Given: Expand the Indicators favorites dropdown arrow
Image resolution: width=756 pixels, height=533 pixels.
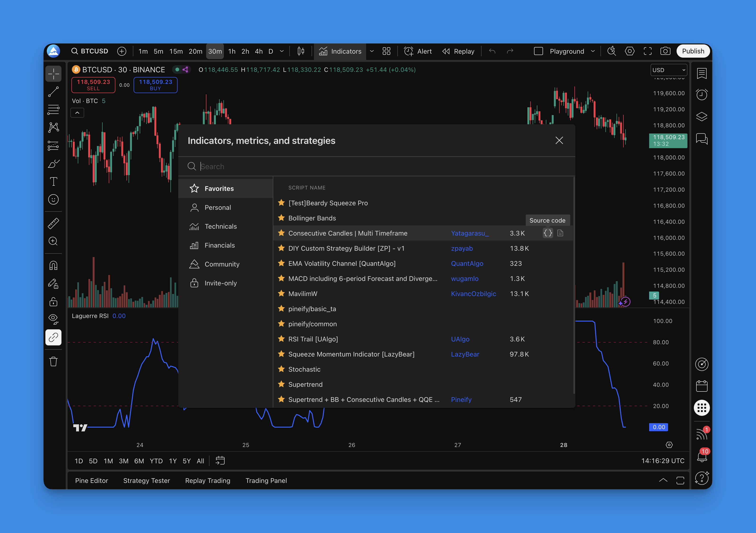Looking at the screenshot, I should coord(372,51).
